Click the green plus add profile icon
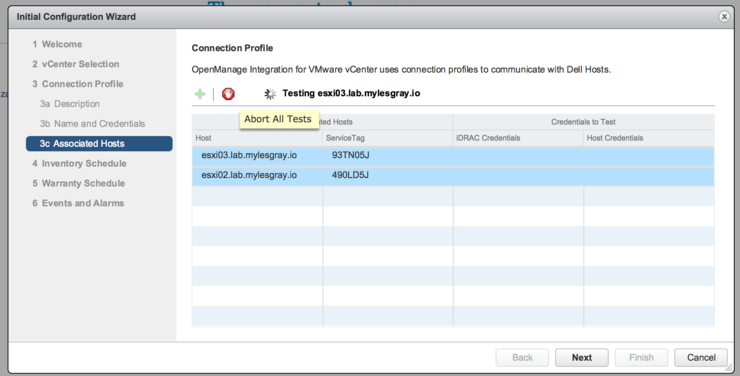This screenshot has height=376, width=740. pos(200,94)
